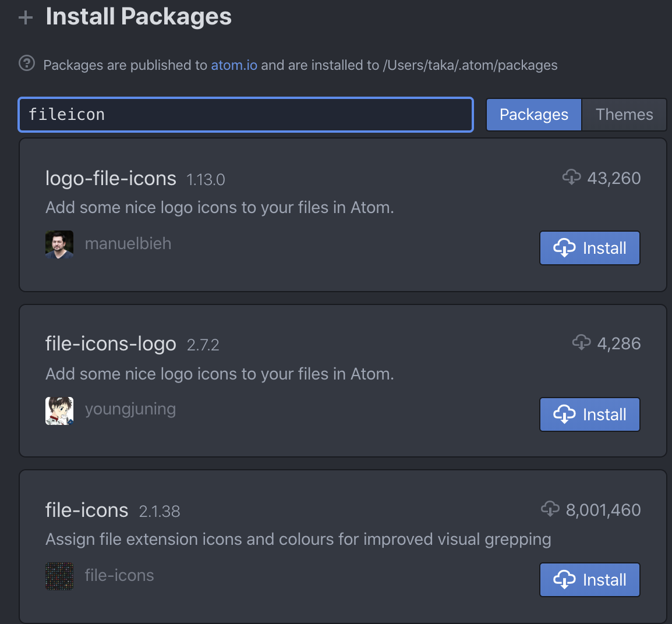Install the logo-file-icons package

589,248
